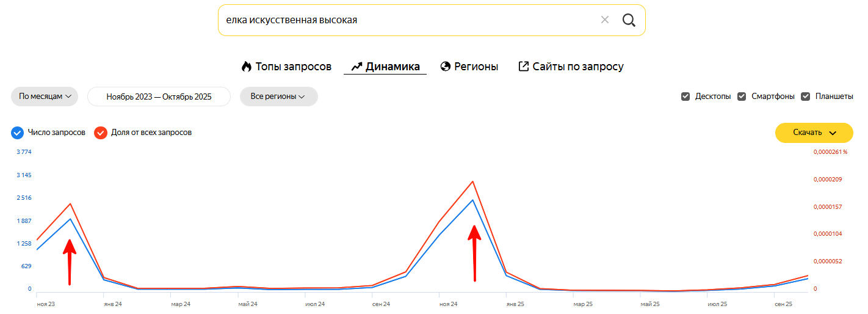
Task: Click into the search query input field
Action: [x=403, y=20]
